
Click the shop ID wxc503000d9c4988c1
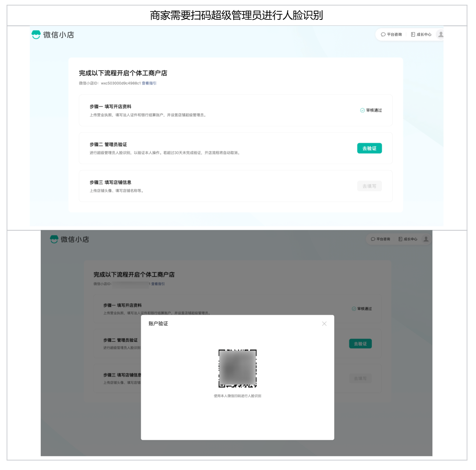(121, 83)
